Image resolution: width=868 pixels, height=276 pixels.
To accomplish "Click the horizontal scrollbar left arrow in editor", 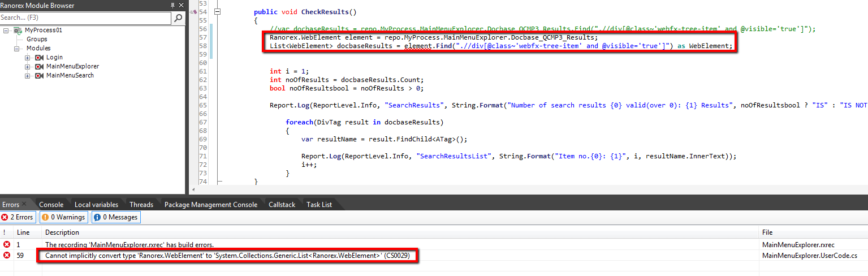I will coord(194,190).
